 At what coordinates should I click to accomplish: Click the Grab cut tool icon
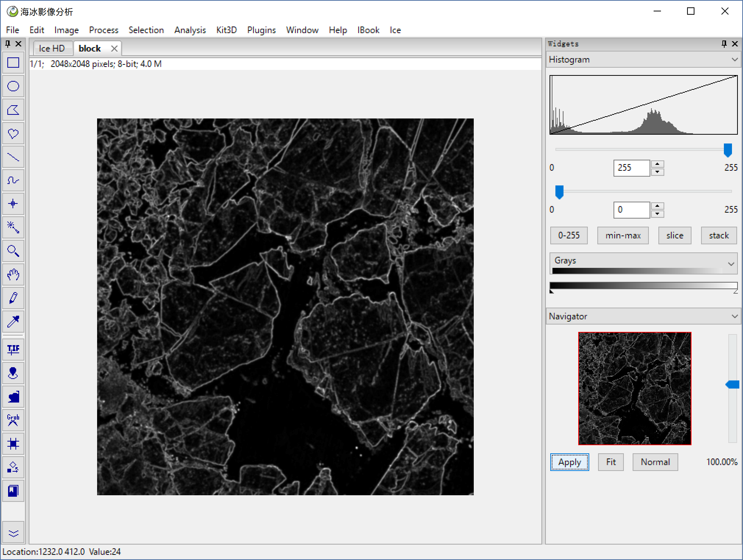click(13, 420)
